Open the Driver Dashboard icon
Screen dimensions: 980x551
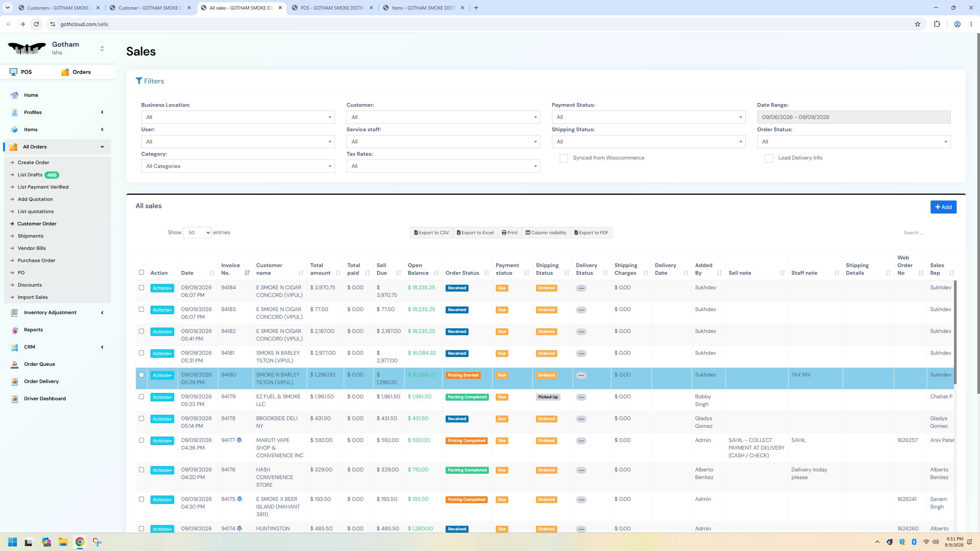point(15,399)
